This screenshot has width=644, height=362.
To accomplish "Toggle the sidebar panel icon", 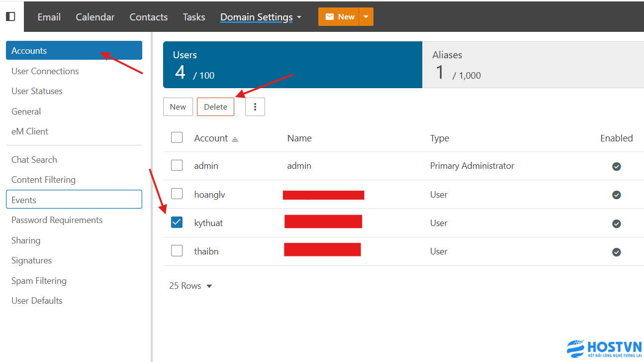I will click(10, 16).
